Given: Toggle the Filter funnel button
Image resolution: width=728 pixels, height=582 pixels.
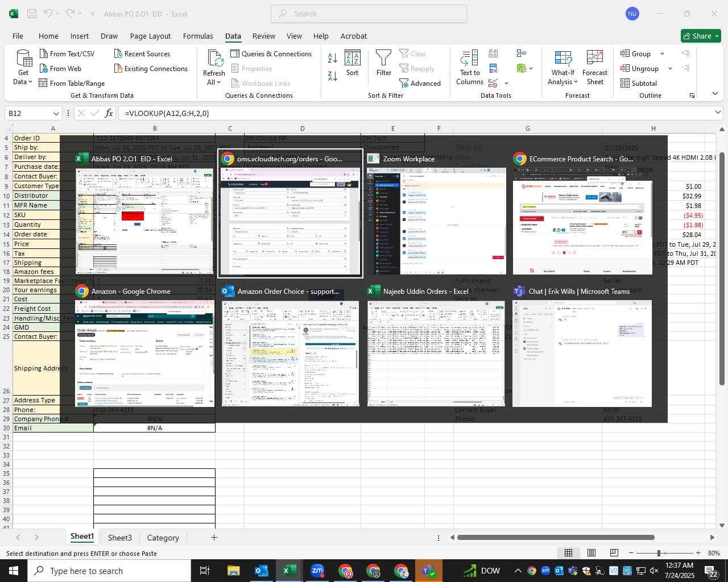Looking at the screenshot, I should coord(384,63).
